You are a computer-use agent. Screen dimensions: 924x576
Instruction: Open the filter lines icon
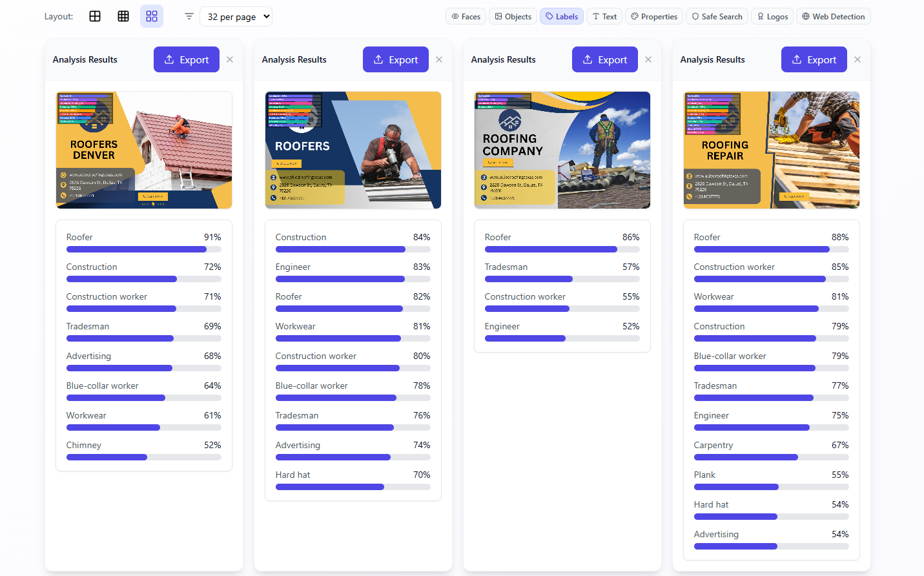pyautogui.click(x=189, y=16)
